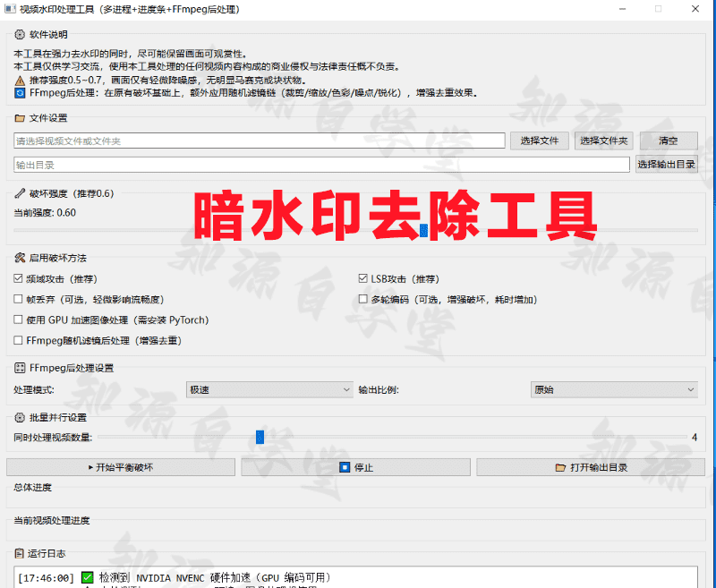Click the 选择文件 button
The width and height of the screenshot is (716, 588).
[540, 141]
